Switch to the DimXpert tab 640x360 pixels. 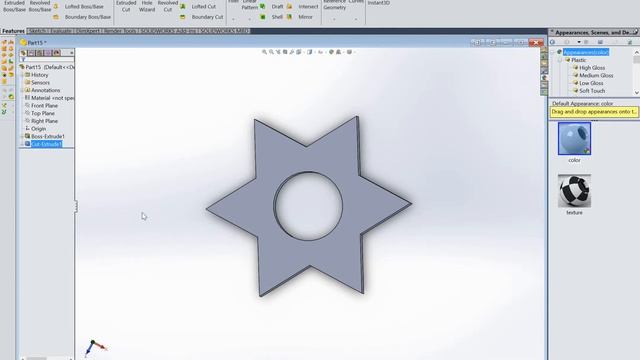click(x=88, y=31)
